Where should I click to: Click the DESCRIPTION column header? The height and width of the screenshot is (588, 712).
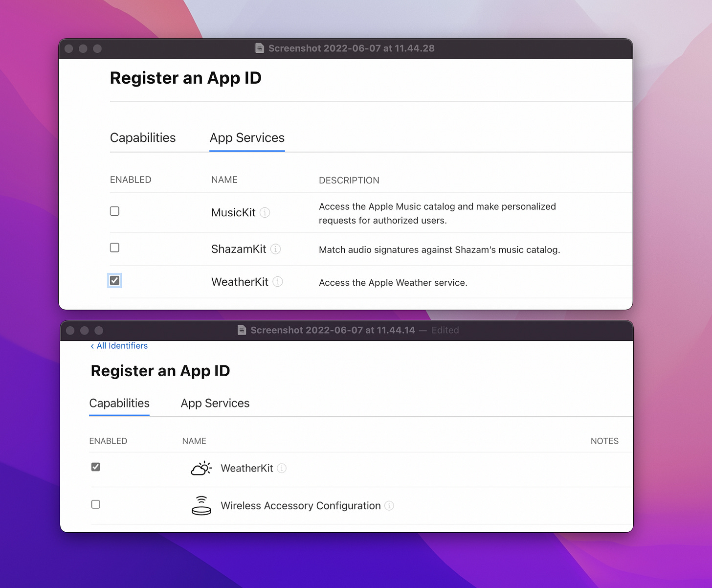click(349, 181)
